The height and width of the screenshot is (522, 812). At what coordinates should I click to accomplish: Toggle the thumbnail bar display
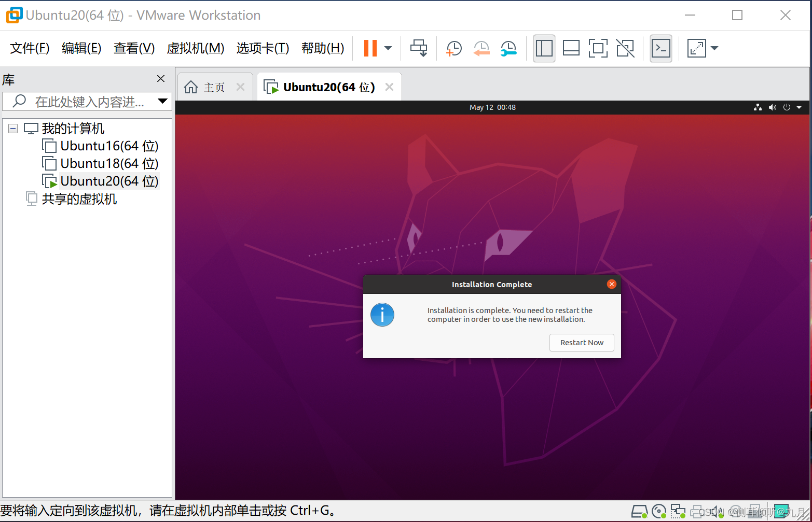coord(571,48)
